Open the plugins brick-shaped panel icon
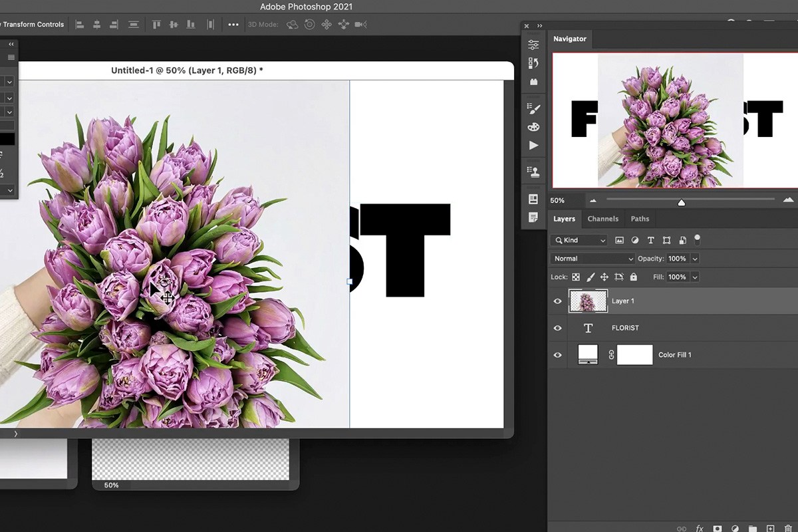798x532 pixels. click(533, 82)
